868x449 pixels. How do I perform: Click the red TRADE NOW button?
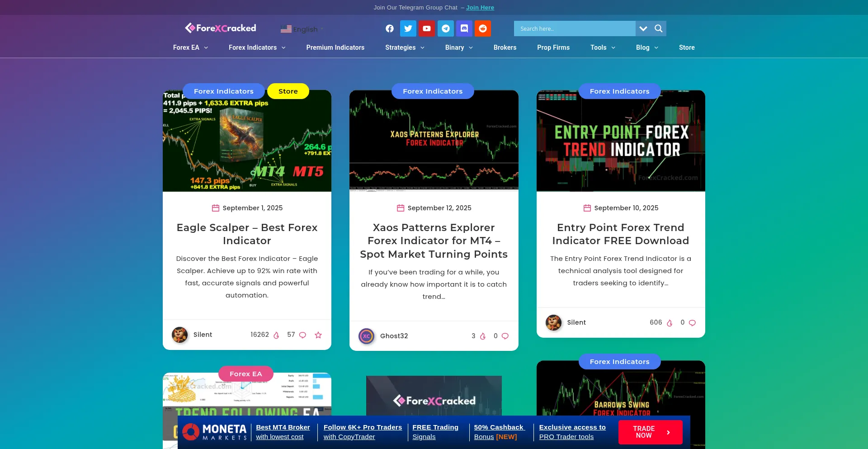tap(651, 432)
